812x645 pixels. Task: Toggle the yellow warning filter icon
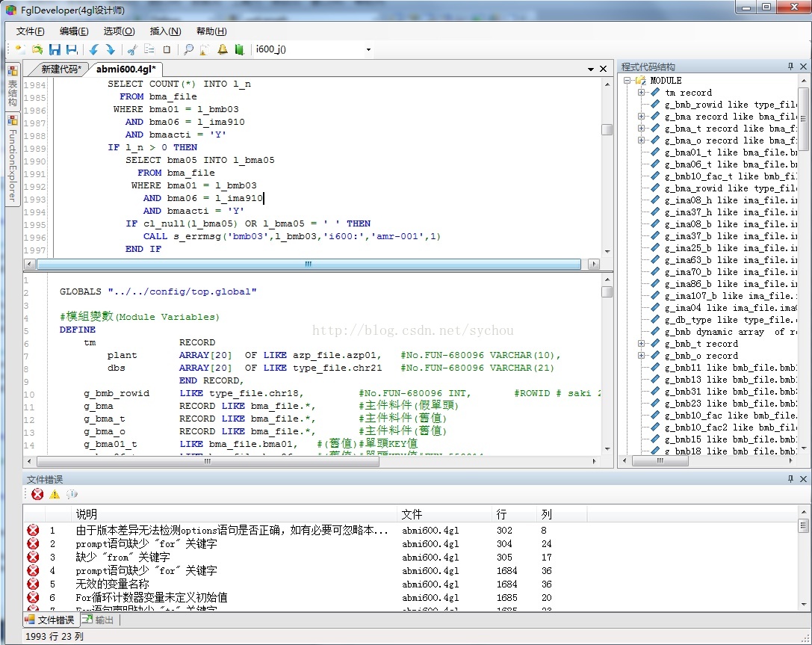tap(55, 494)
